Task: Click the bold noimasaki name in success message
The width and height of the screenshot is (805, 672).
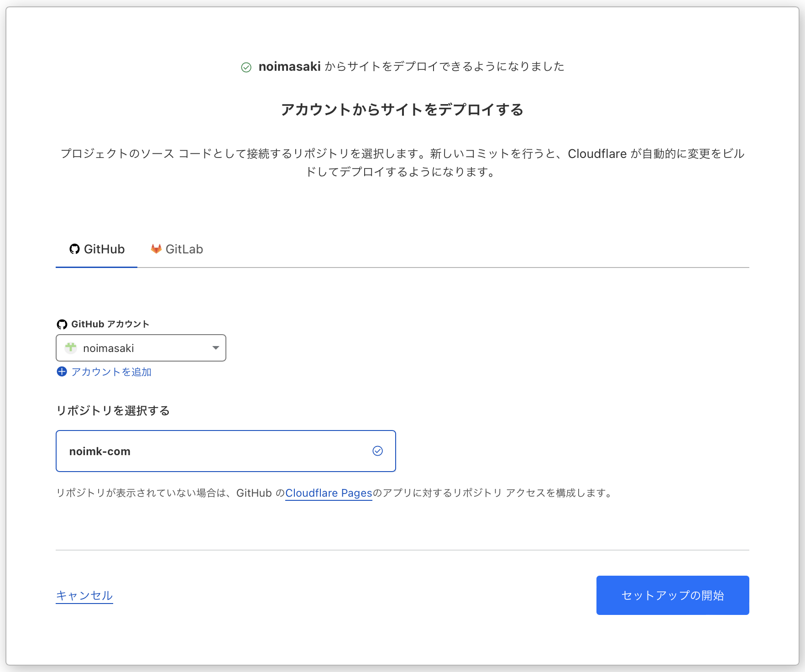Action: tap(289, 67)
